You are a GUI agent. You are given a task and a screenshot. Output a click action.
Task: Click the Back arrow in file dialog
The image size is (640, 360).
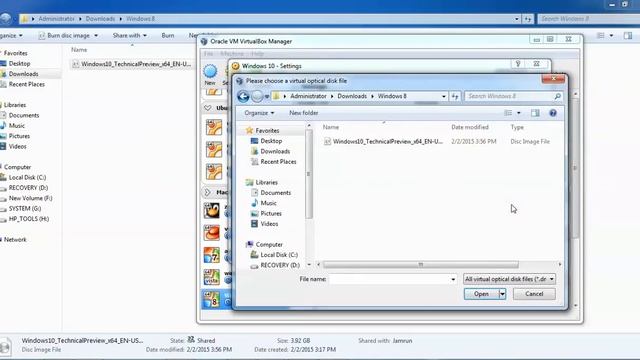(x=243, y=96)
